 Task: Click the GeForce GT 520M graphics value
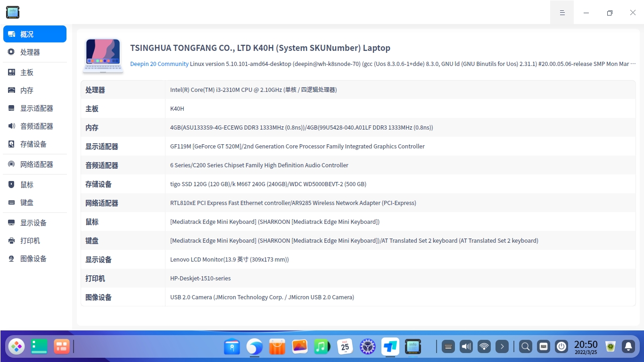(x=297, y=146)
